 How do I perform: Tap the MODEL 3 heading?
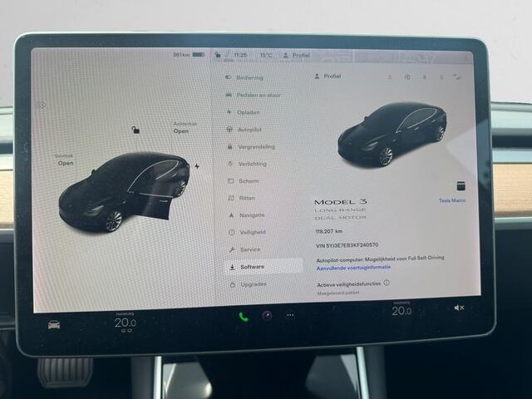tap(341, 202)
